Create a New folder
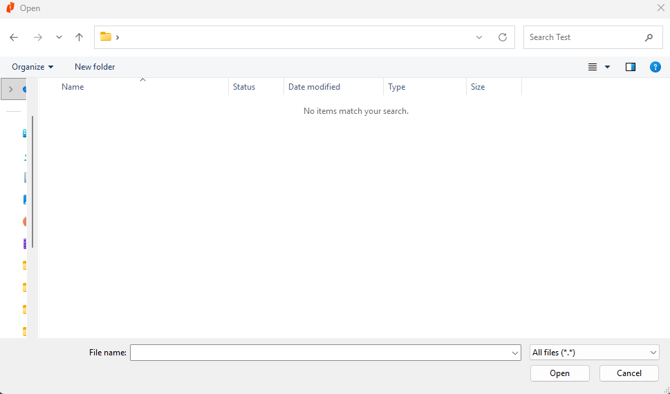This screenshot has width=670, height=394. [95, 67]
